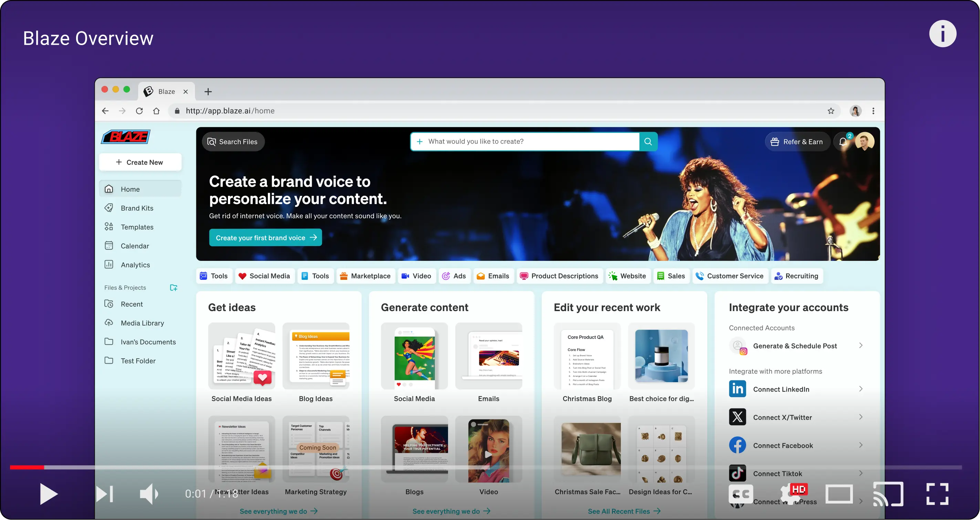This screenshot has height=520, width=980.
Task: Expand Generate & Schedule Post chevron
Action: (x=861, y=346)
